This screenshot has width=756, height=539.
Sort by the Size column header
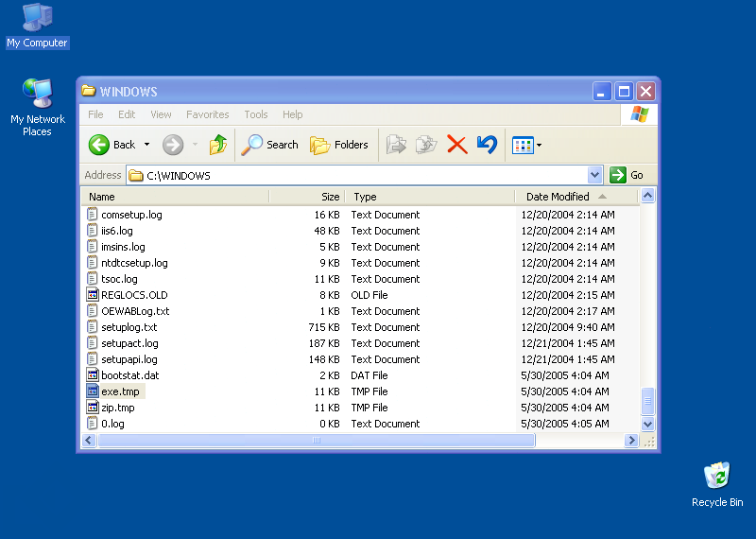[307, 197]
